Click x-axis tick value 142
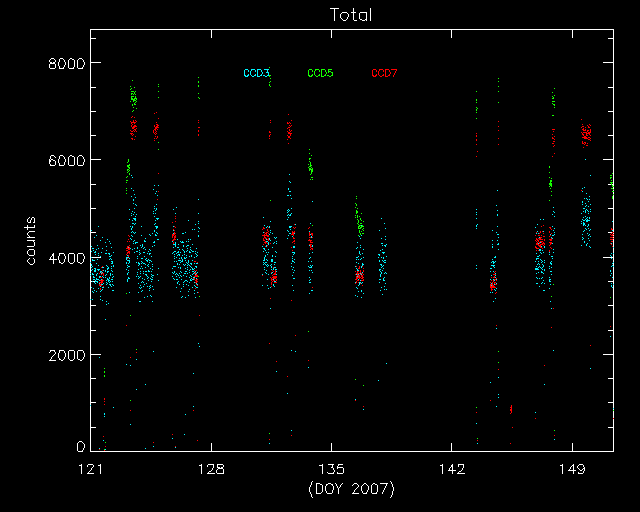 452,469
